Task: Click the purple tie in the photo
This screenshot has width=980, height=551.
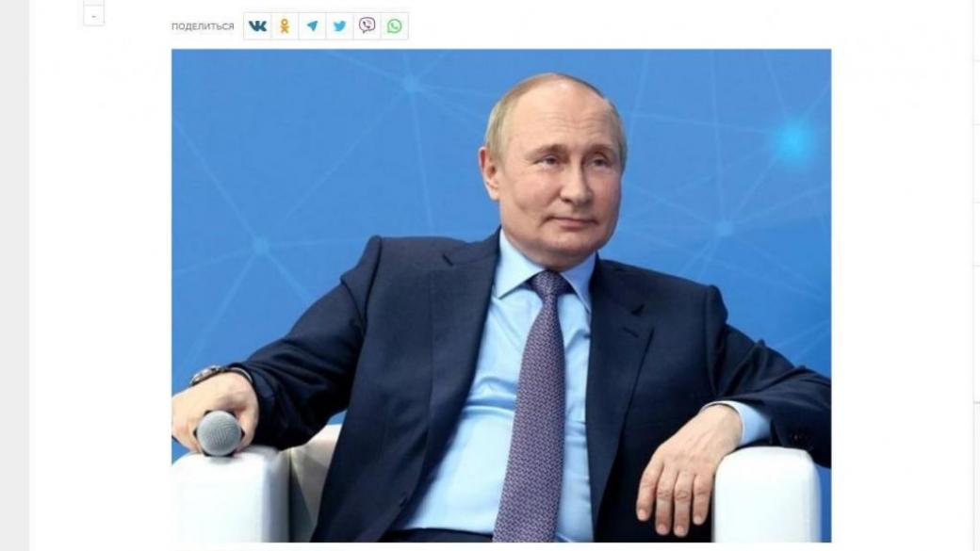Action: point(534,406)
